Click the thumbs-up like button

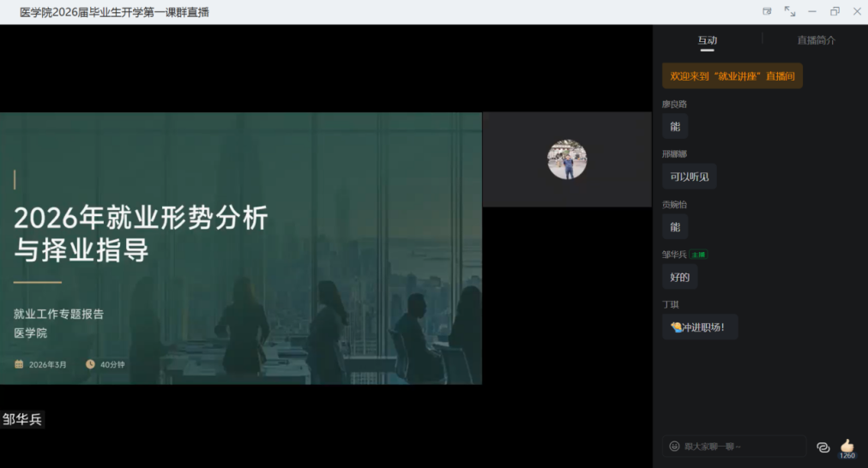(847, 446)
